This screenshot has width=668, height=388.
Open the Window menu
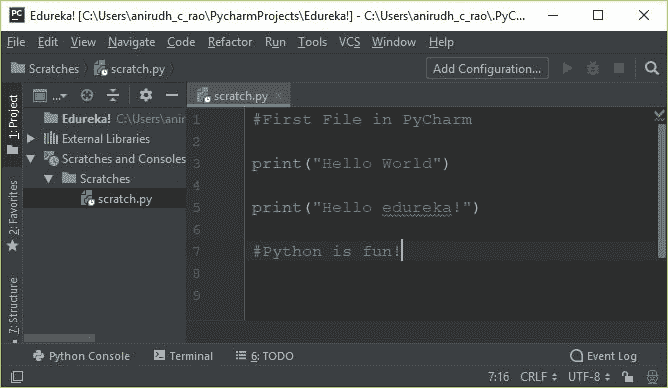click(394, 42)
